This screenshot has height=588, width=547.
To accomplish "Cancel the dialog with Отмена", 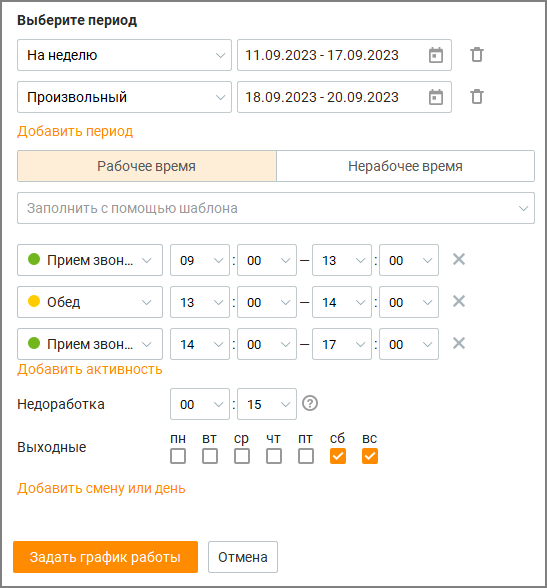I will [x=243, y=557].
